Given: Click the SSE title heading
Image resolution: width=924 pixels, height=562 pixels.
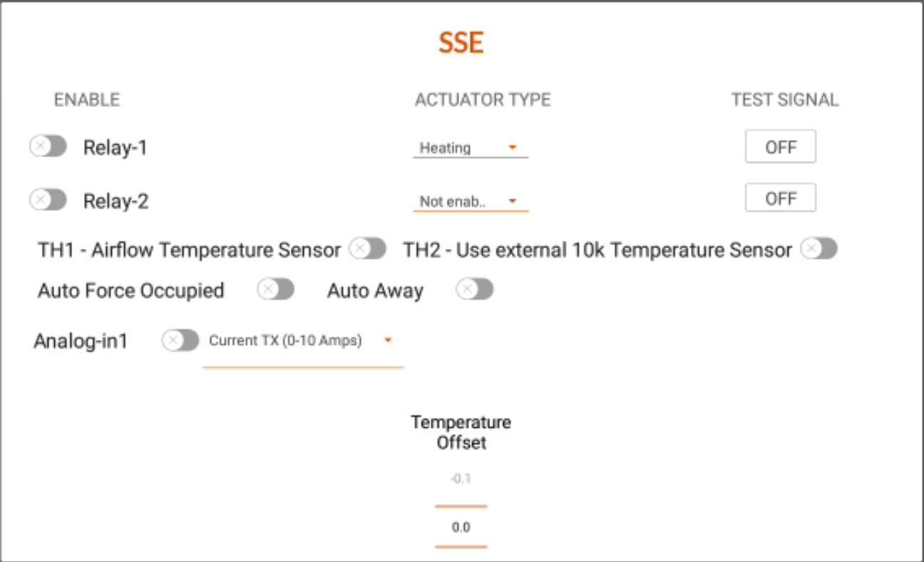Looking at the screenshot, I should click(x=461, y=44).
